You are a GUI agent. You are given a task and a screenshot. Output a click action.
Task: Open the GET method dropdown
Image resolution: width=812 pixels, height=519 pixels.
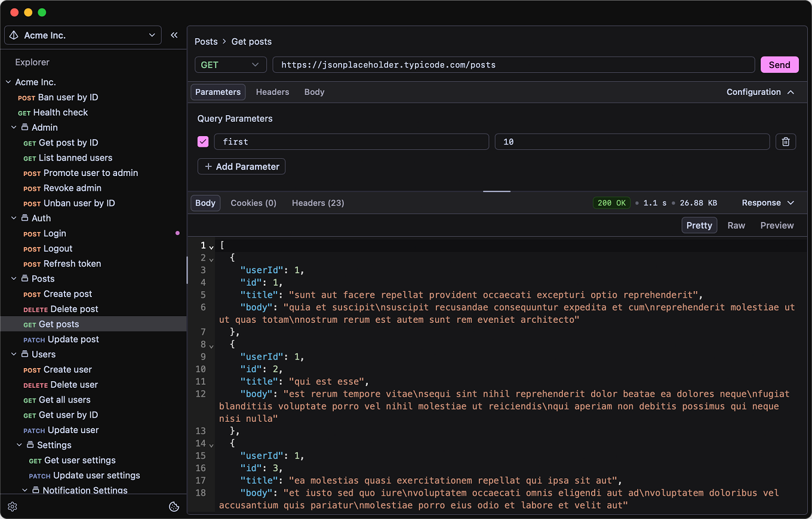point(230,65)
